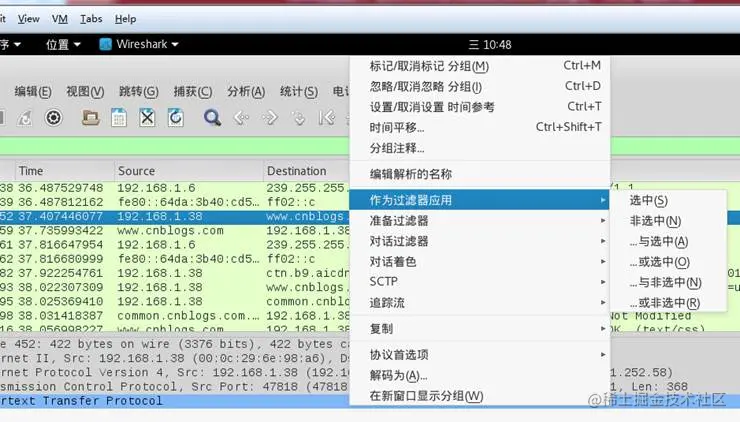
Task: Open the 捕获(C) menu
Action: (x=193, y=91)
